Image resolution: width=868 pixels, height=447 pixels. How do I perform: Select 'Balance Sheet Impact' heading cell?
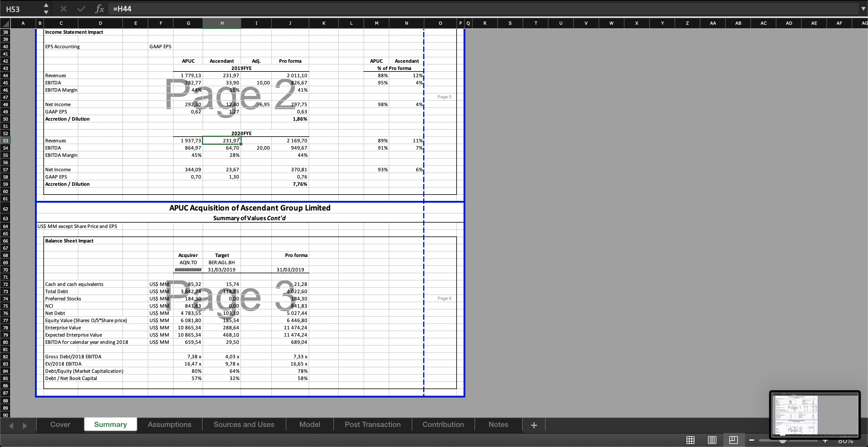69,241
